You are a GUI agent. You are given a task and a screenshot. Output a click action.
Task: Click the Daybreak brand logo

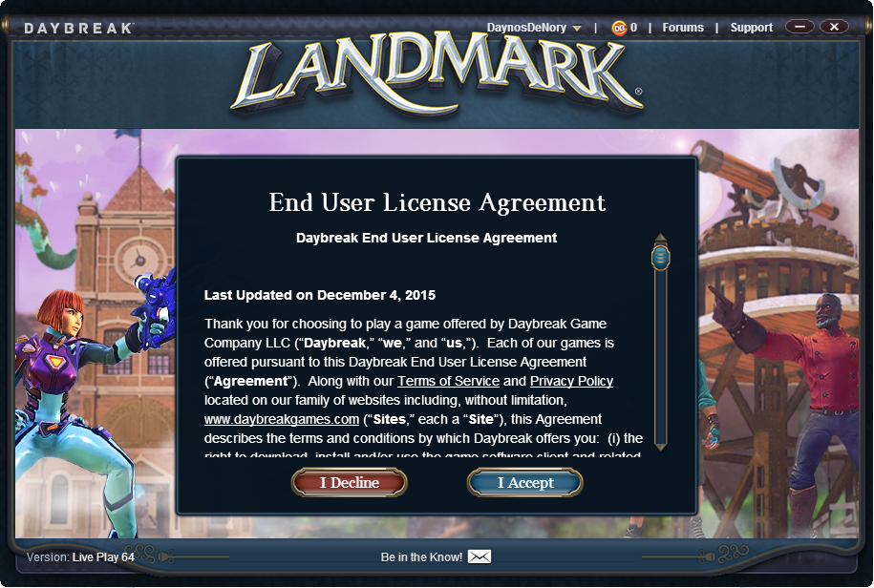pyautogui.click(x=78, y=28)
